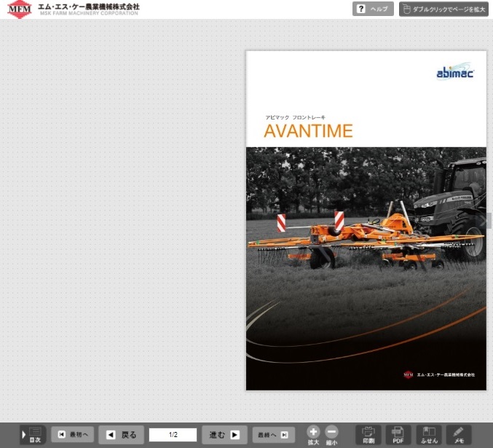The width and height of the screenshot is (493, 448).
Task: Jump to last page with 最終へ
Action: (x=274, y=435)
